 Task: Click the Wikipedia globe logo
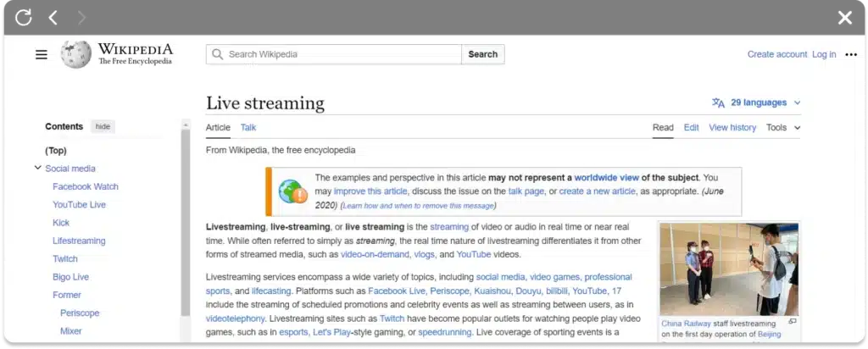pyautogui.click(x=75, y=54)
